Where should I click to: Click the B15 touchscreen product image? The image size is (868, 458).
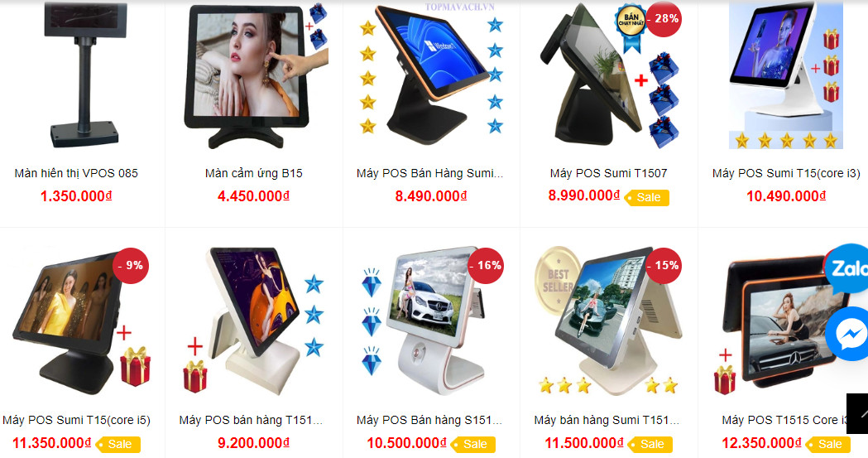[255, 76]
